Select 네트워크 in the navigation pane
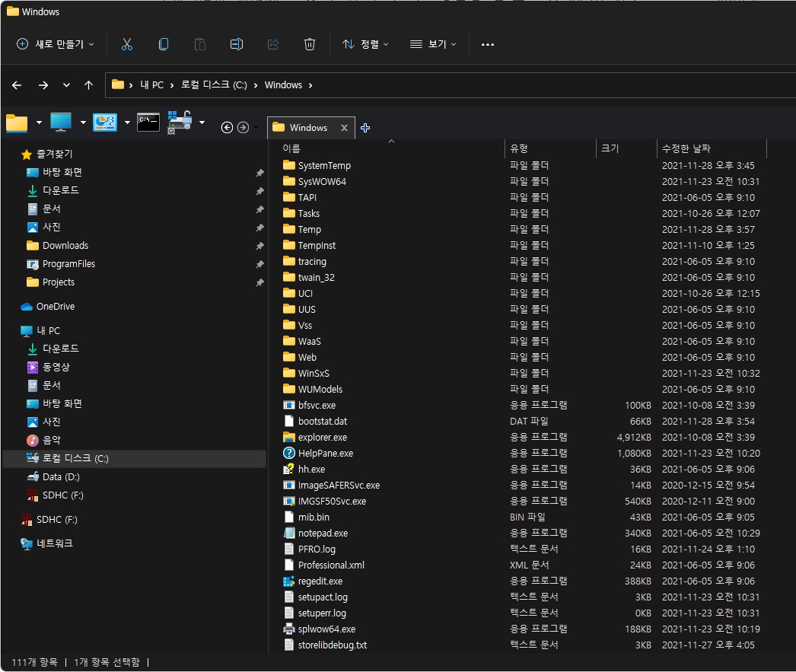 click(x=54, y=543)
